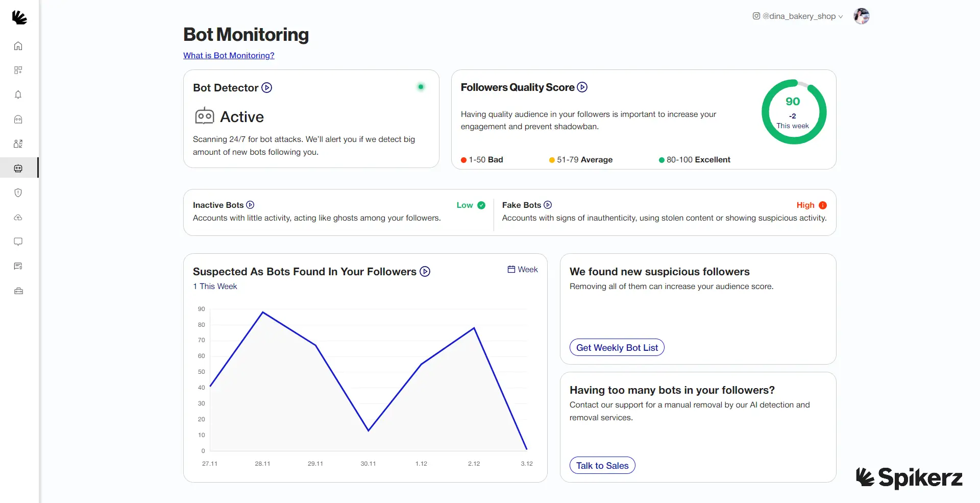The height and width of the screenshot is (503, 980).
Task: Click the Spikerz wordmark at bottom right
Action: [909, 476]
